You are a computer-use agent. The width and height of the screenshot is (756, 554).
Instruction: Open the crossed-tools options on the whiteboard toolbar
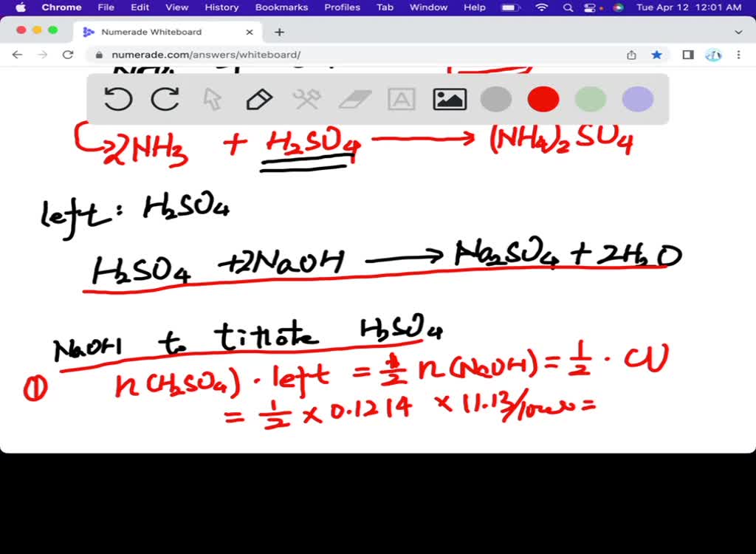tap(306, 99)
